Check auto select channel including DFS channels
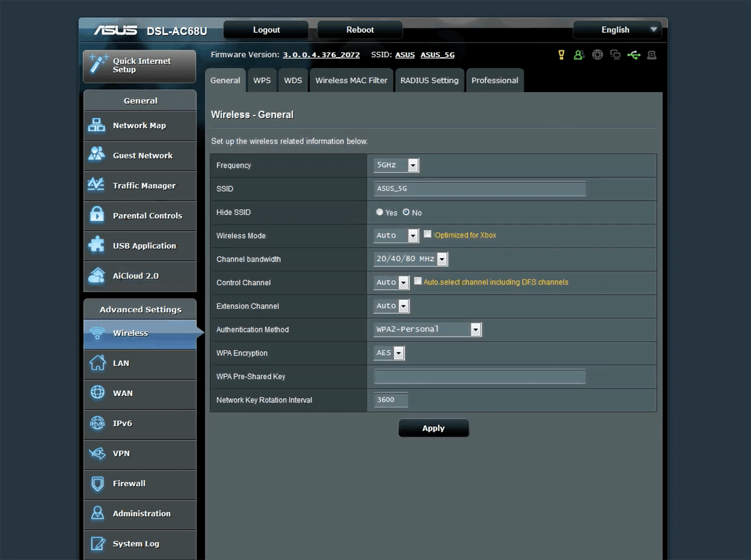Image resolution: width=751 pixels, height=560 pixels. (x=418, y=281)
